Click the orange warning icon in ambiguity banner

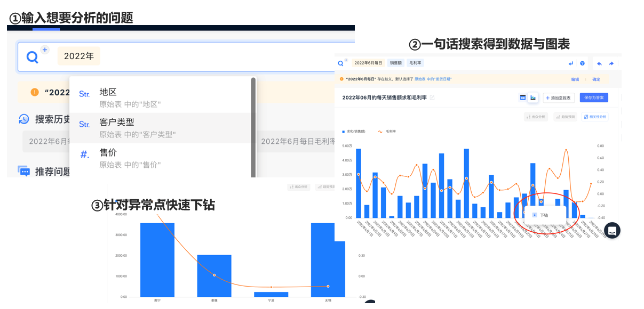[x=35, y=92]
